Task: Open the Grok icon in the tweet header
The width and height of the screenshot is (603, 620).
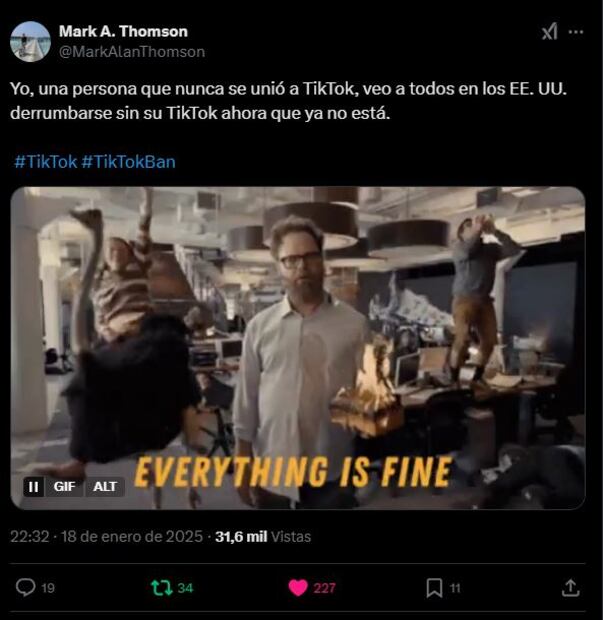Action: pos(550,31)
